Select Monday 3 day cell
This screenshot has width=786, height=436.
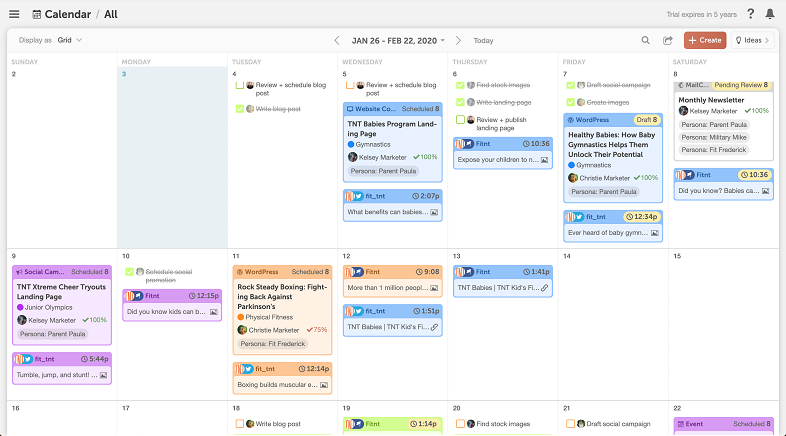coord(172,158)
